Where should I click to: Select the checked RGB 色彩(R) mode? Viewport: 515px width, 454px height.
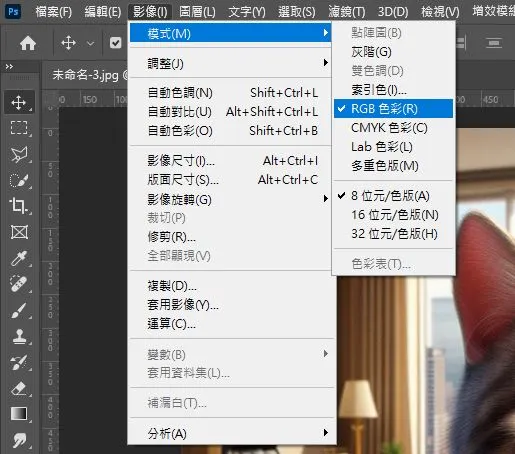pos(393,109)
